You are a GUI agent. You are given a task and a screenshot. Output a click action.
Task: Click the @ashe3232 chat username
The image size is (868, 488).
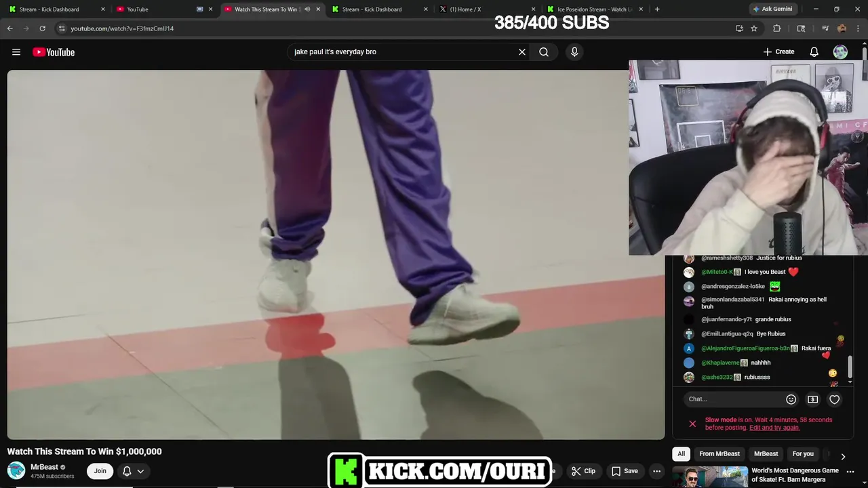coord(717,377)
